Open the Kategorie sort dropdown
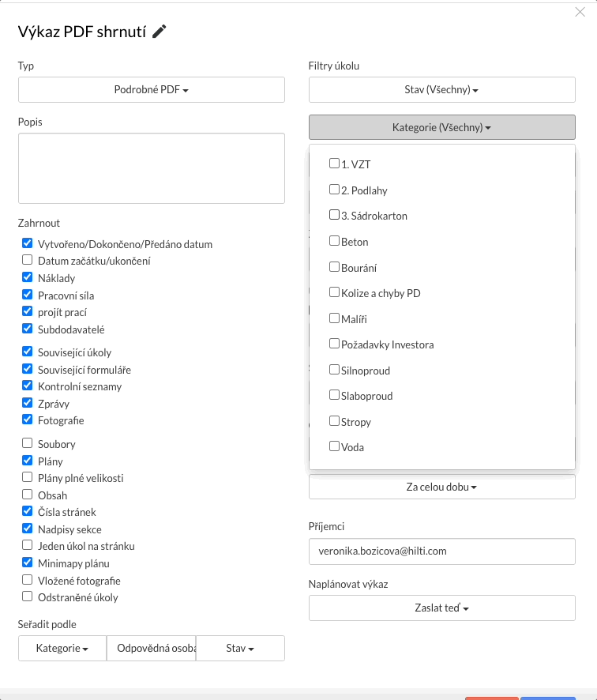The height and width of the screenshot is (700, 597). [62, 648]
